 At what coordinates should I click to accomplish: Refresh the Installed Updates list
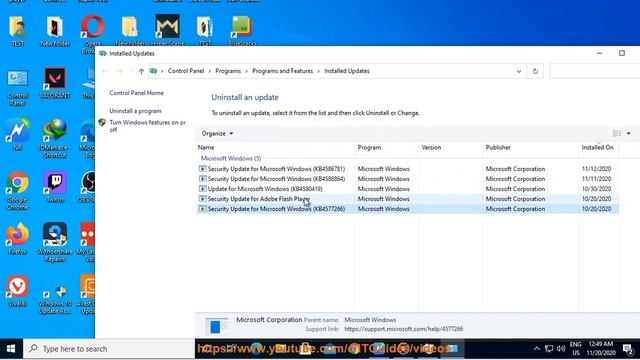pyautogui.click(x=535, y=71)
